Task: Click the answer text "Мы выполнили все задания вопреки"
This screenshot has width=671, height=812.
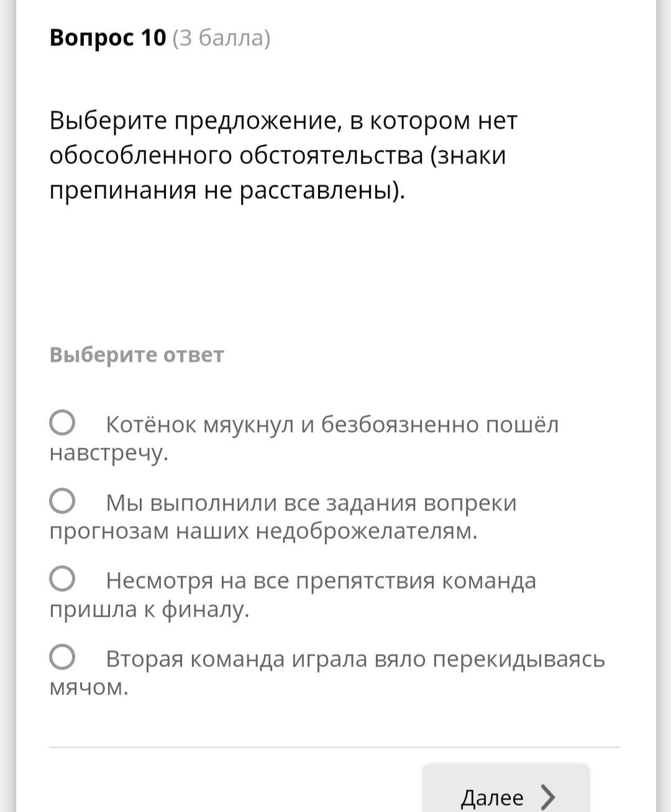Action: pos(311,502)
